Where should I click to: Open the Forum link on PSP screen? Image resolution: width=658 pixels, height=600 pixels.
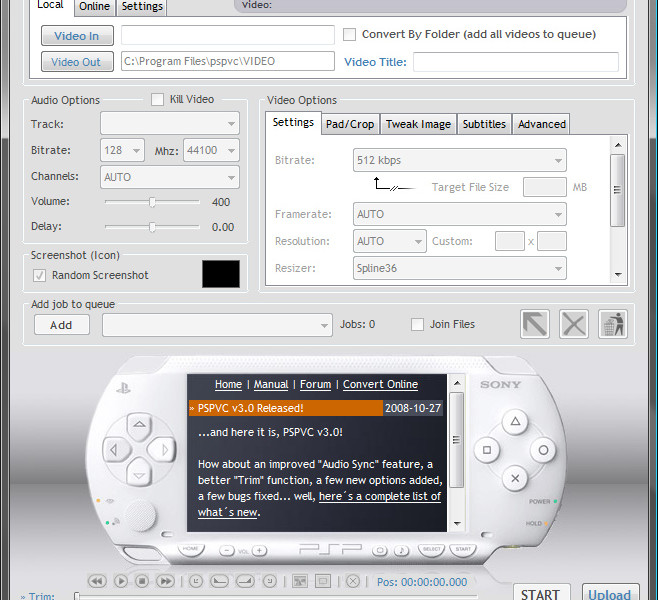[316, 384]
